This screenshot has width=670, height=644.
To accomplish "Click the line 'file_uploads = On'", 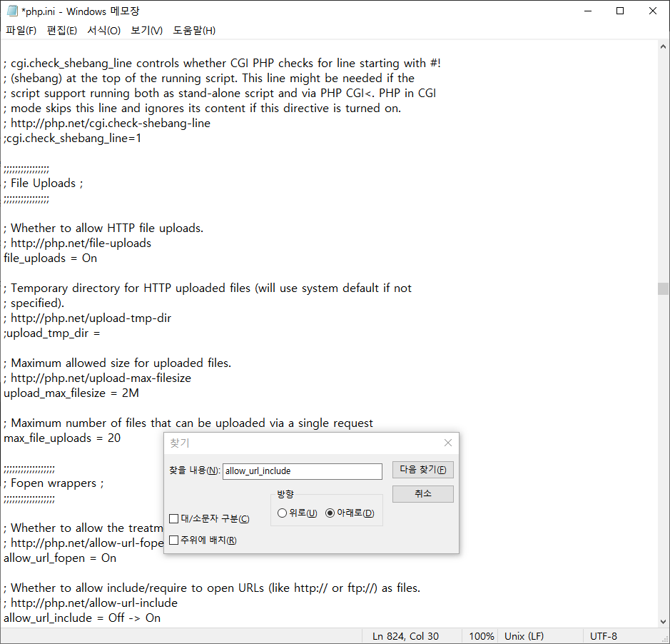I will (51, 258).
